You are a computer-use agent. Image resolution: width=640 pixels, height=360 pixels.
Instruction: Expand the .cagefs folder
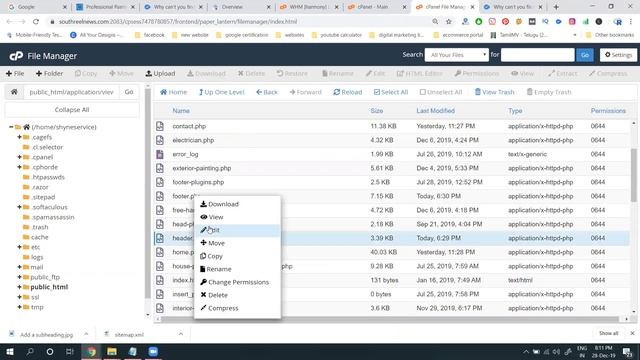(x=19, y=137)
